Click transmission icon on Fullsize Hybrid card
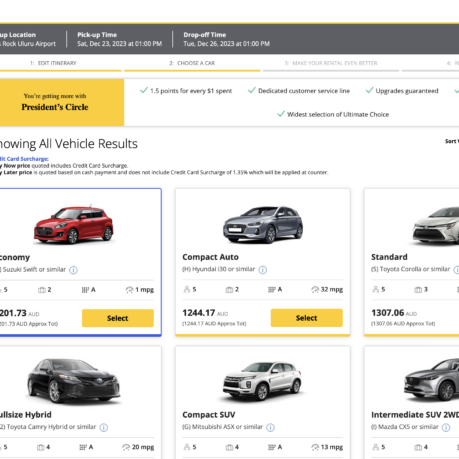 tap(83, 447)
